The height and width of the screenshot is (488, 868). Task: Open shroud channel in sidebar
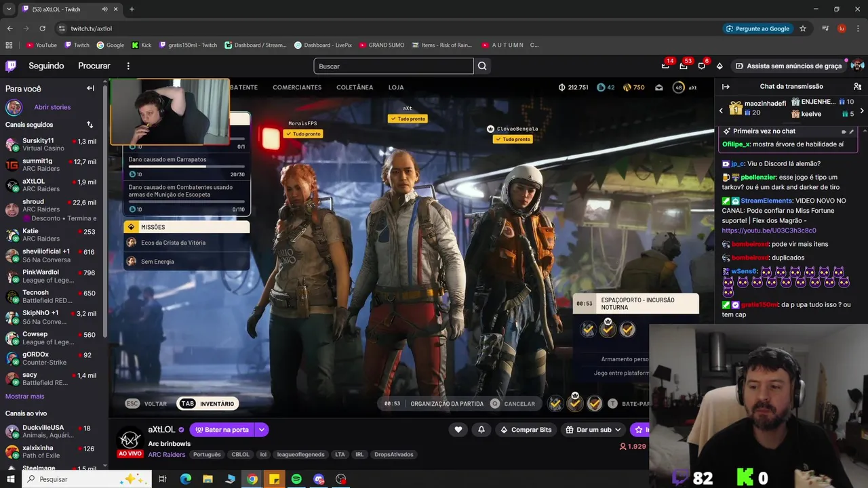52,209
